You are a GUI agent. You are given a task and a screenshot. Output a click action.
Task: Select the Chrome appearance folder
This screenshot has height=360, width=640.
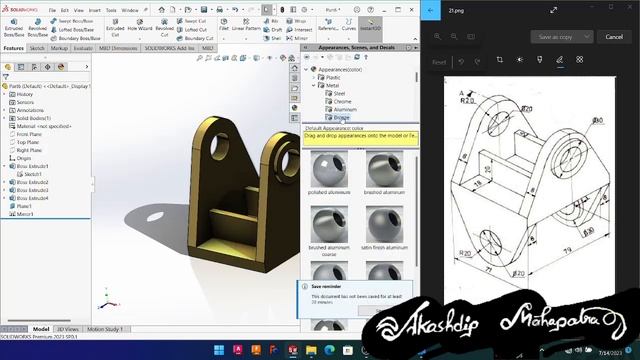click(338, 101)
